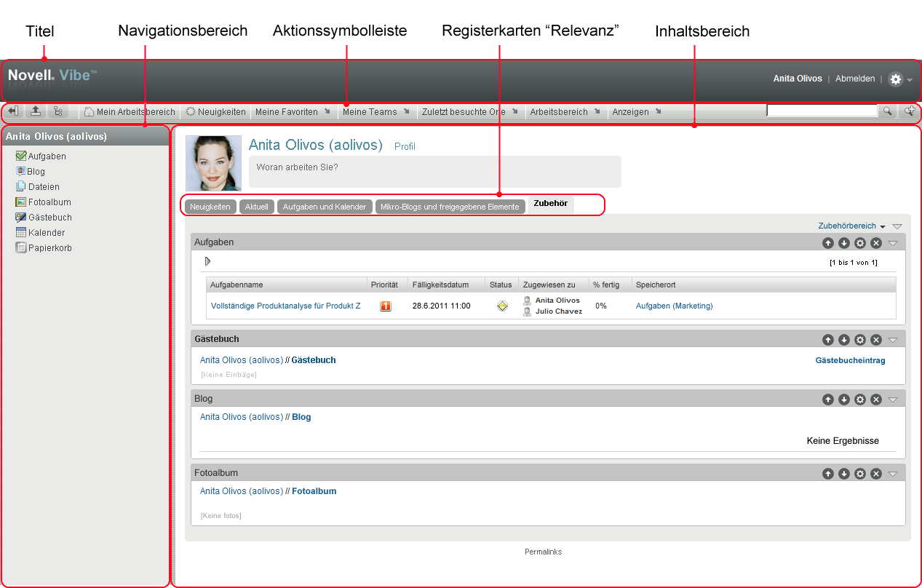Remove the Blog panel
Viewport: 922px width, 588px height.
pos(876,400)
